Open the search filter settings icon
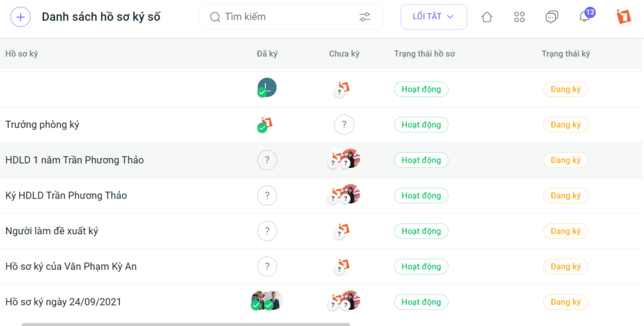The image size is (644, 326). click(x=365, y=17)
